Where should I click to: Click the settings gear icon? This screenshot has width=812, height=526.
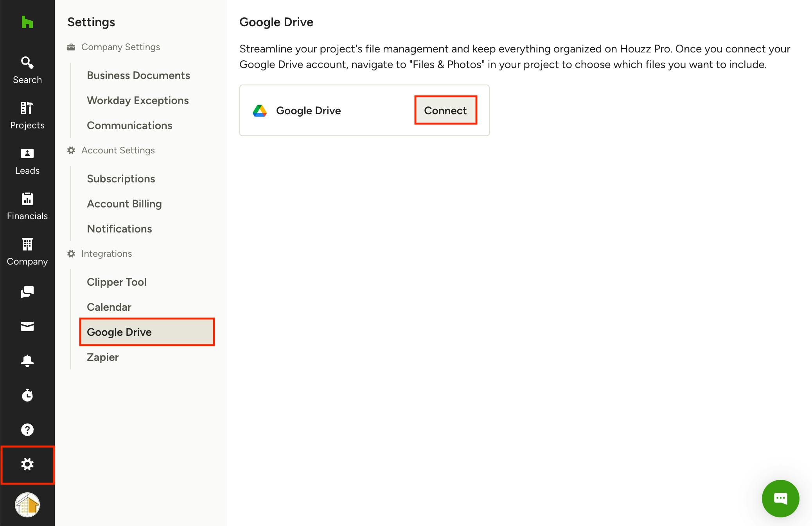click(x=27, y=465)
